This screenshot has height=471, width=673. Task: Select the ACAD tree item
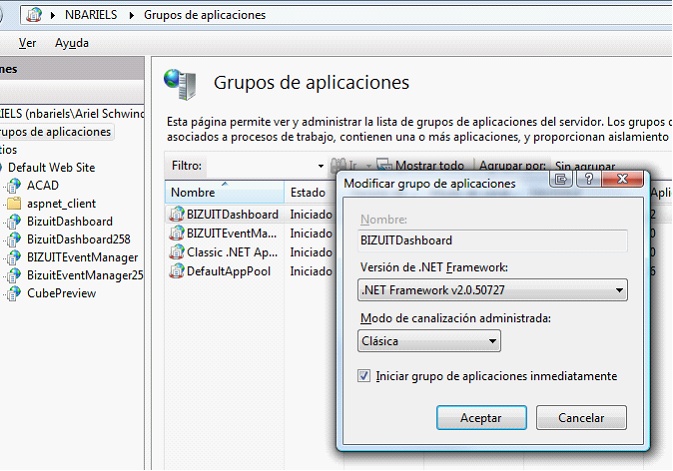[x=42, y=185]
